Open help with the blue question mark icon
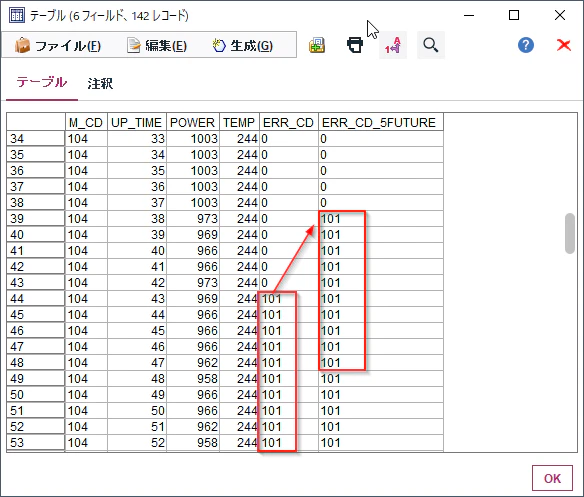584x497 pixels. click(x=526, y=45)
